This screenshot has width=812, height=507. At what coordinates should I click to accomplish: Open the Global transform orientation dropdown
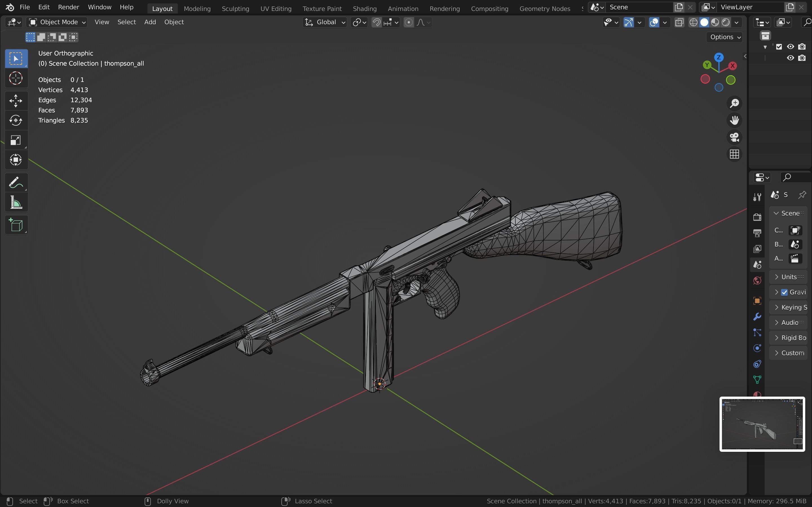(325, 22)
